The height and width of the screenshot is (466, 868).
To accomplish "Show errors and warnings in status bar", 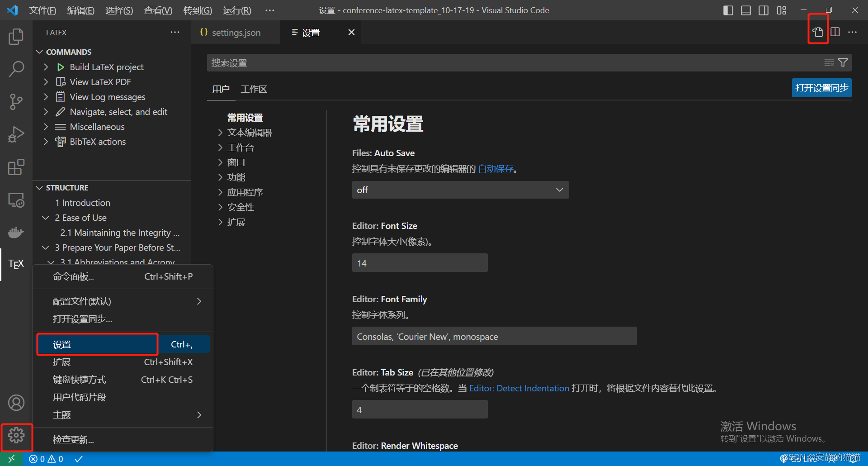I will pyautogui.click(x=46, y=459).
